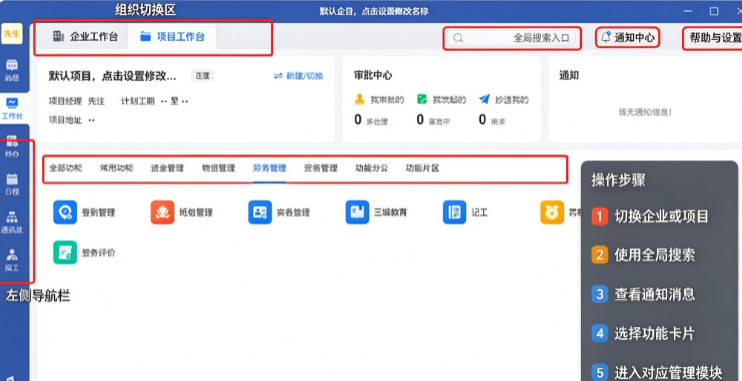Select the 工作台 workbench sidebar icon
This screenshot has height=381, width=742.
pos(12,108)
